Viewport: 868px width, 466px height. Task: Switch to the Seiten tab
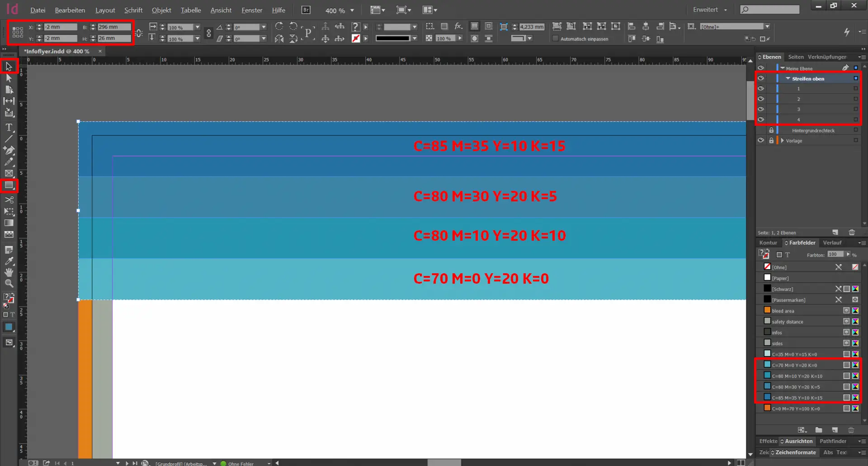click(x=796, y=57)
